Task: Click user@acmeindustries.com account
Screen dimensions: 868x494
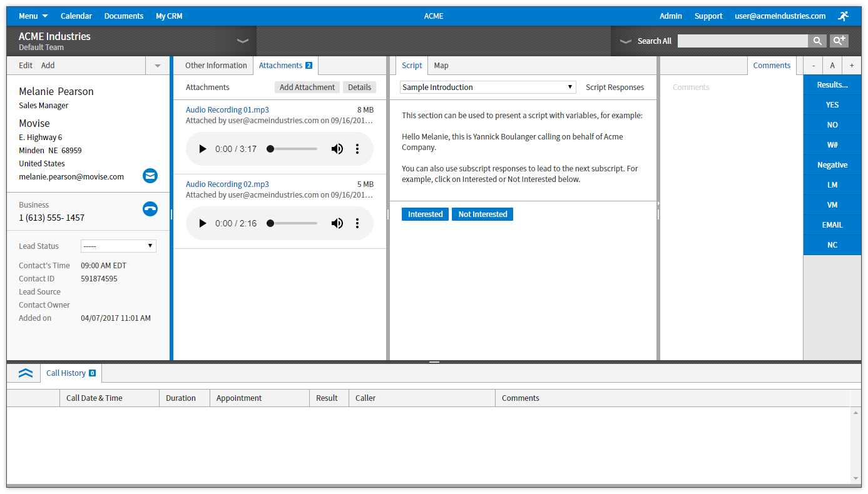Action: [x=780, y=16]
